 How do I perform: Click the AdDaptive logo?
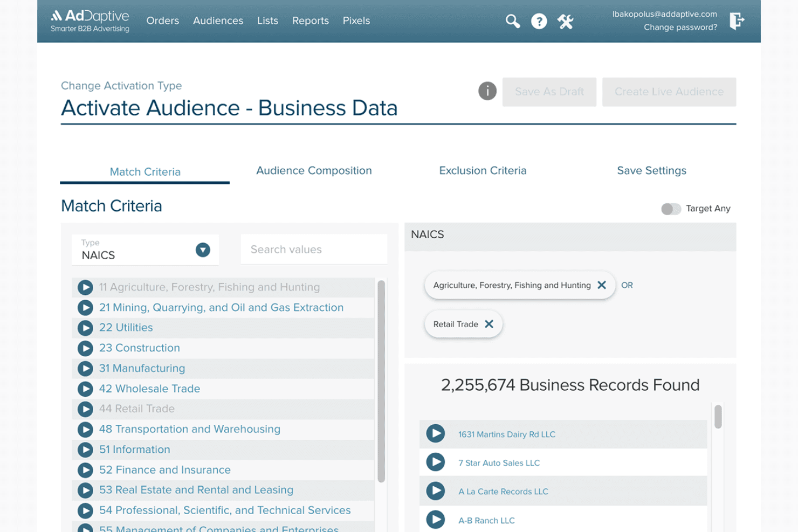pyautogui.click(x=90, y=21)
